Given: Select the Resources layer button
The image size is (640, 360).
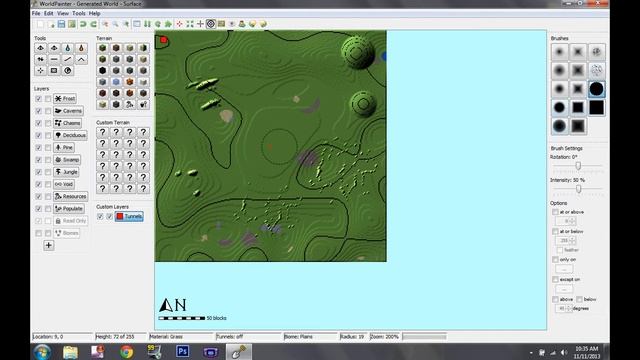Looking at the screenshot, I should click(71, 196).
